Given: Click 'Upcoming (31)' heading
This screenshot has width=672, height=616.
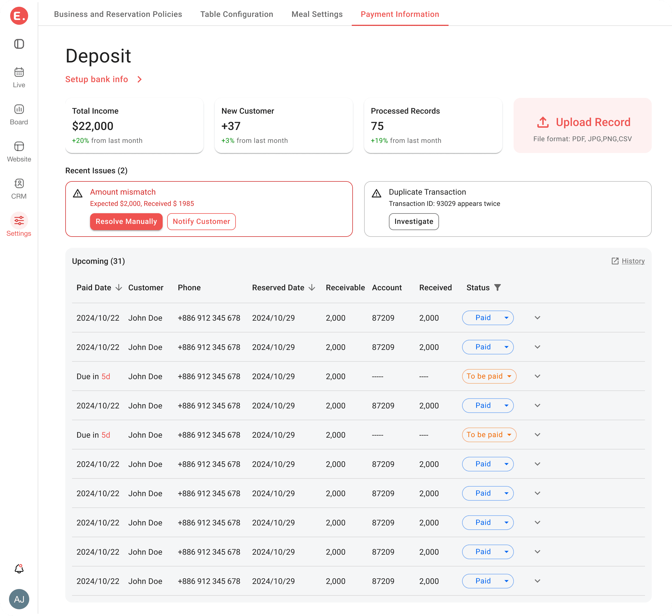Looking at the screenshot, I should point(98,261).
